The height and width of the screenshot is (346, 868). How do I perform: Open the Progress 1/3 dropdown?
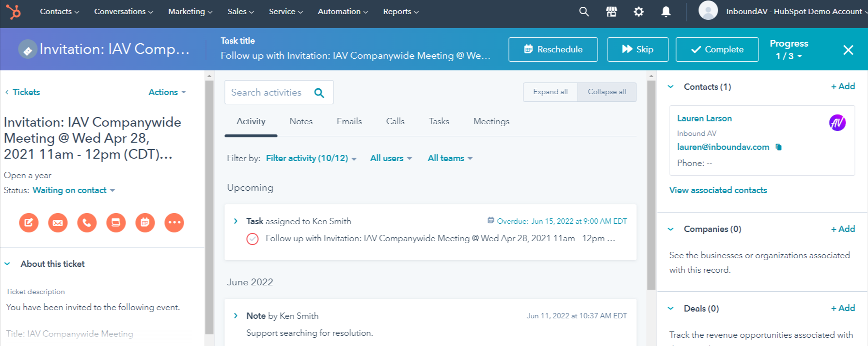789,56
